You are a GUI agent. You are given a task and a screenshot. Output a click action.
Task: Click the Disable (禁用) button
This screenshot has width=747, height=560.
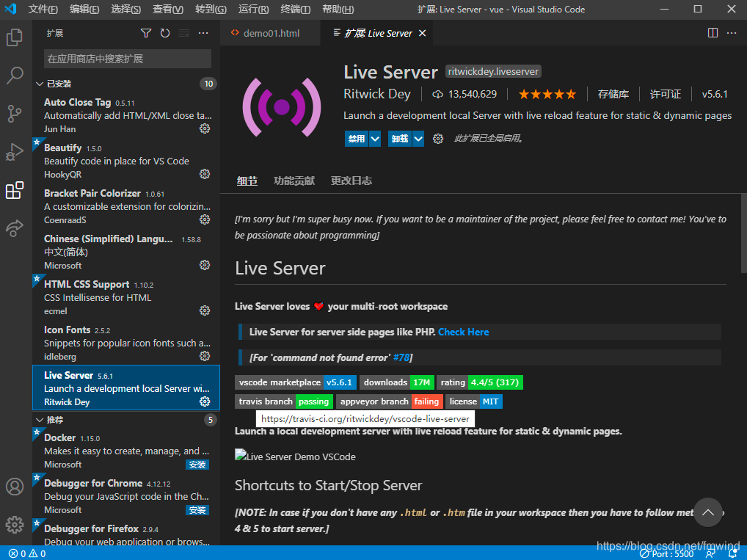pyautogui.click(x=357, y=139)
